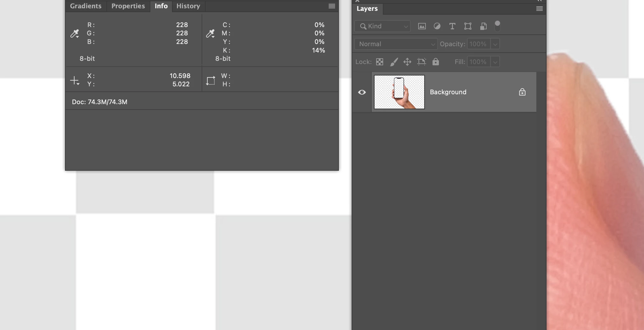This screenshot has width=644, height=330.
Task: Click the Background layer thumbnail
Action: tap(399, 92)
